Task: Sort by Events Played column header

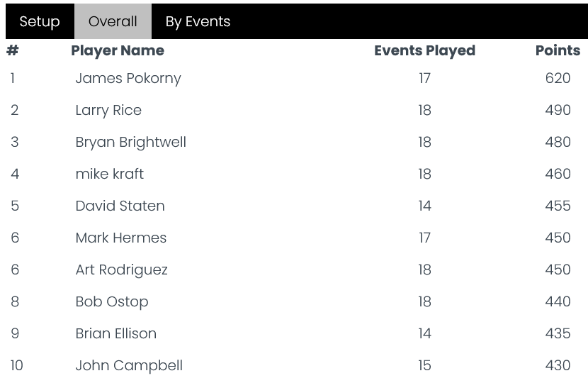Action: (x=424, y=50)
